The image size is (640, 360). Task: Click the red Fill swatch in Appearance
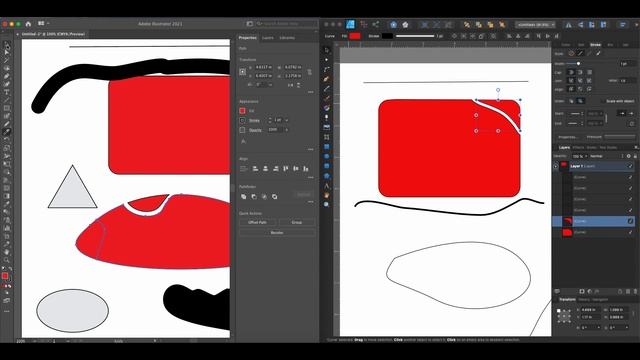point(242,111)
